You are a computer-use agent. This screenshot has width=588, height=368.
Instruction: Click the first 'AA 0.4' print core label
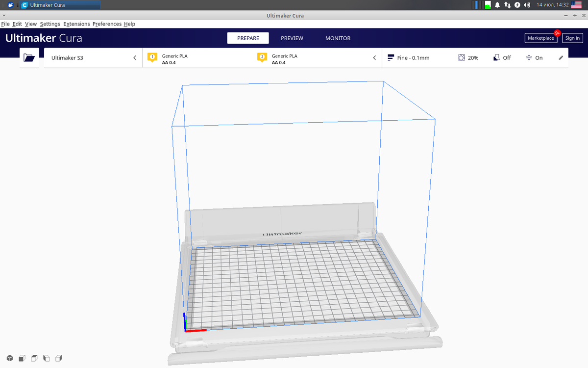click(169, 63)
